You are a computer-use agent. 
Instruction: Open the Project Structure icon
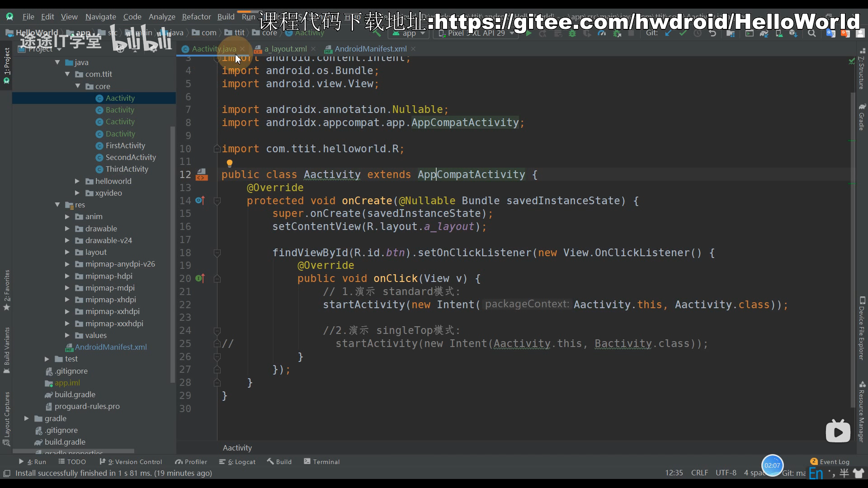pyautogui.click(x=730, y=33)
